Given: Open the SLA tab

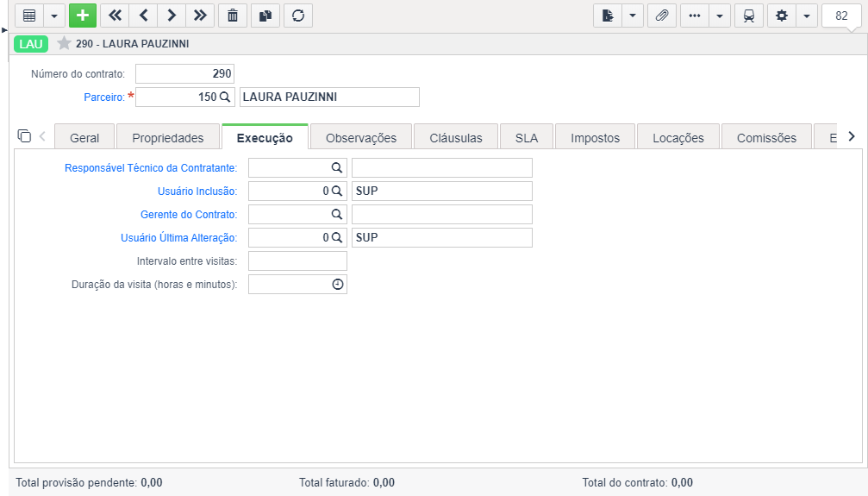Looking at the screenshot, I should [x=527, y=137].
